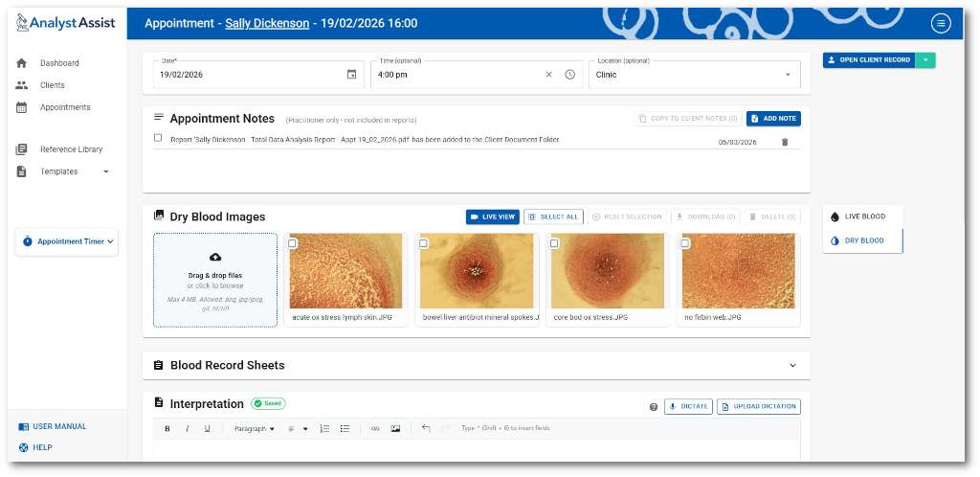Click the redo arrow in the editor

click(x=446, y=428)
